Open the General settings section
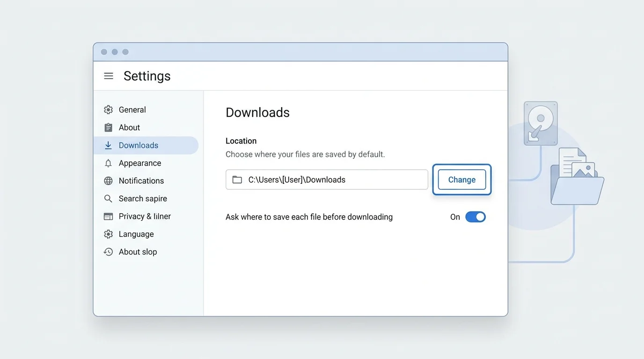Viewport: 644px width, 359px height. (146, 110)
